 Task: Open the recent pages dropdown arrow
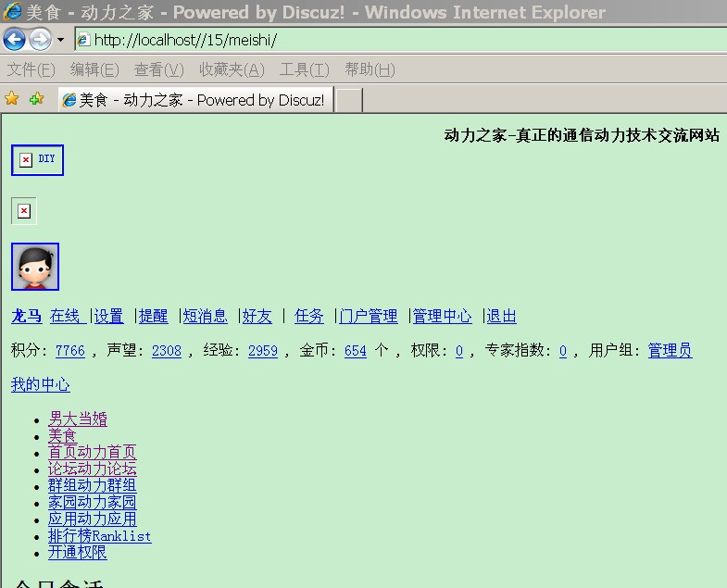coord(61,40)
